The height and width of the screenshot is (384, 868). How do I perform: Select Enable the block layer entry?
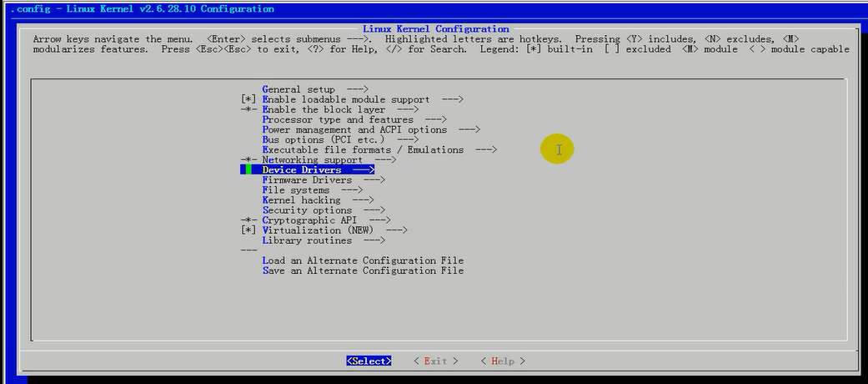tap(340, 109)
